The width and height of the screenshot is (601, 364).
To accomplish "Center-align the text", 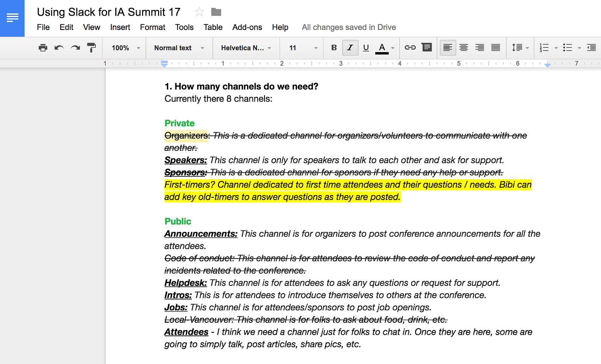I will (x=464, y=48).
